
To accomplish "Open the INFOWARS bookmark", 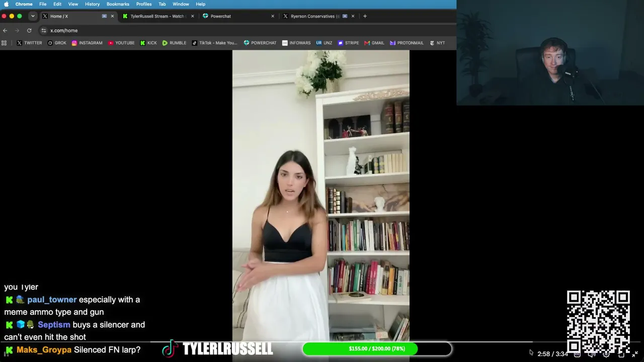I will pyautogui.click(x=296, y=43).
